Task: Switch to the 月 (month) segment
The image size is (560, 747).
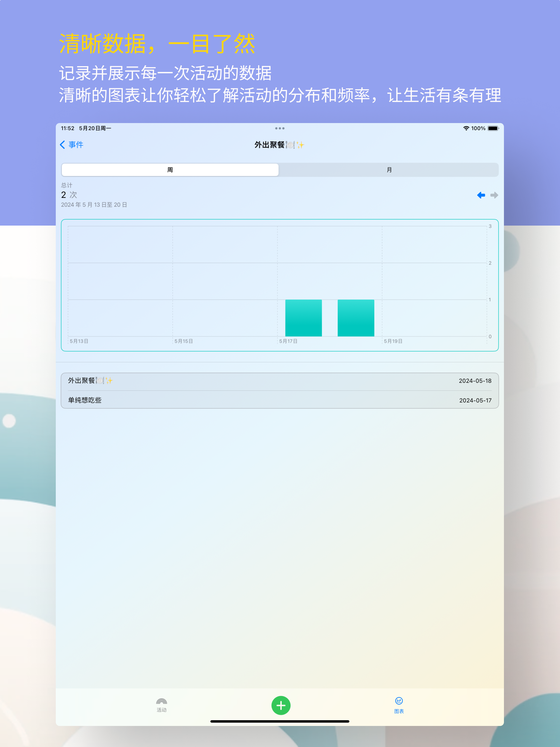Action: coord(389,170)
